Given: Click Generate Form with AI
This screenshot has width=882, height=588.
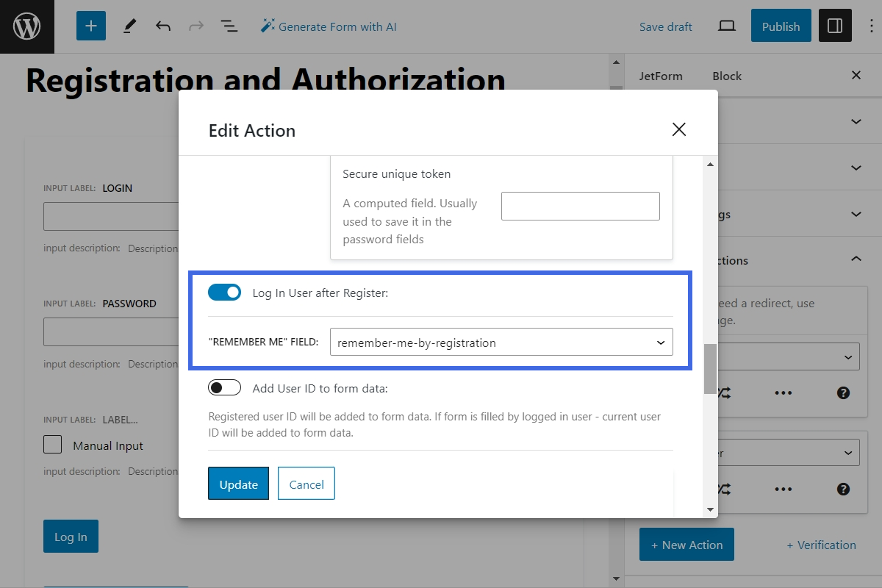Looking at the screenshot, I should coord(329,26).
